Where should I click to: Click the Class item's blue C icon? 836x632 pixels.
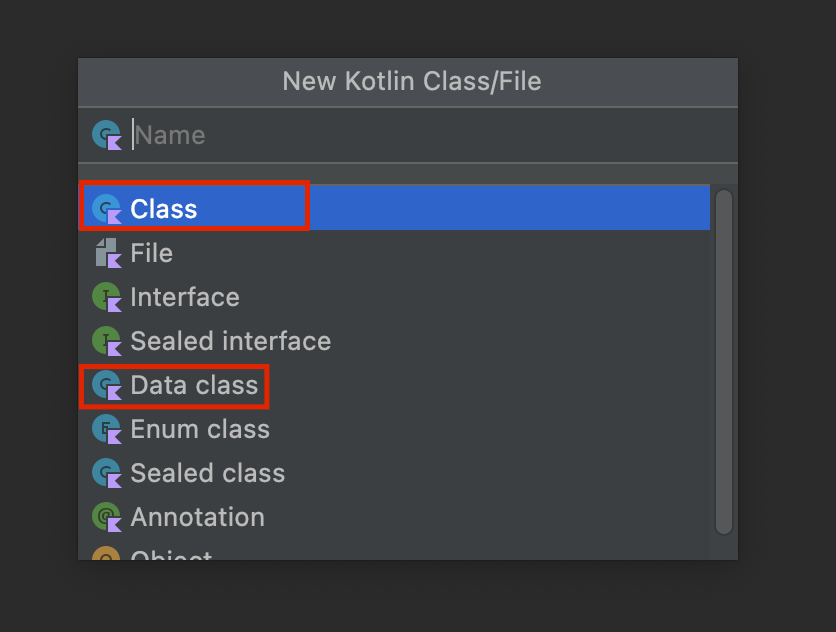tap(107, 209)
